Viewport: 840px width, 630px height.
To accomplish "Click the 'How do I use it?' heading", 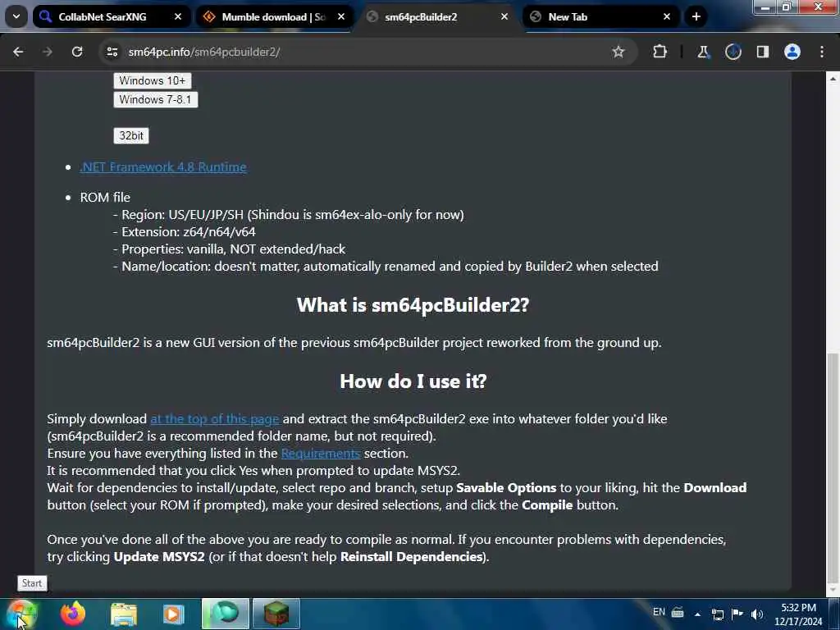I will click(413, 381).
